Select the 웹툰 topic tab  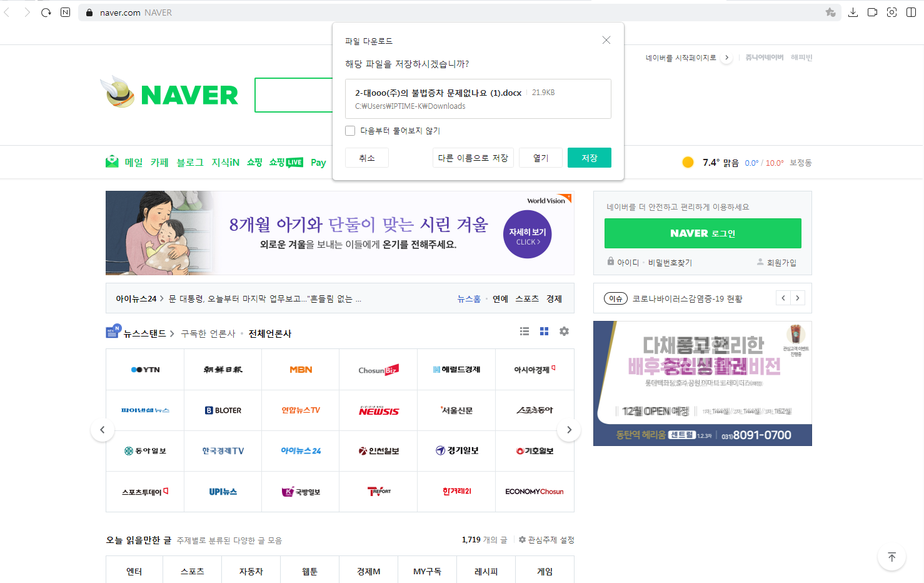click(x=310, y=571)
